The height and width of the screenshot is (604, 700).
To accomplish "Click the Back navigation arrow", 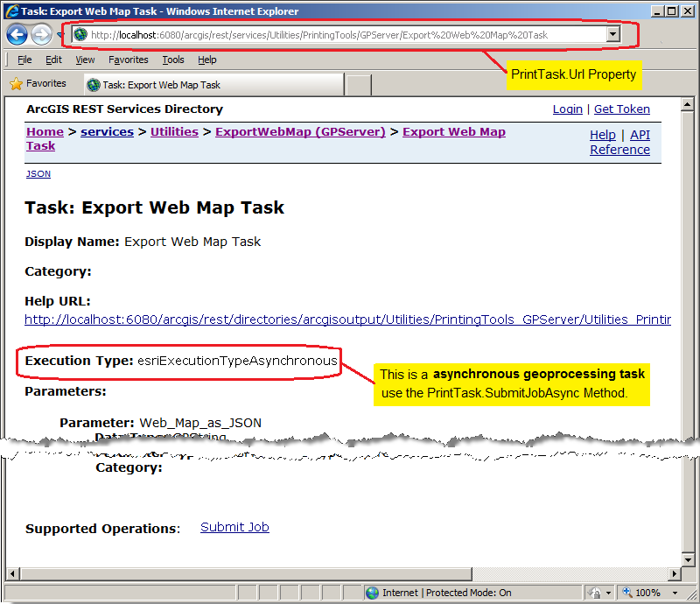I will pyautogui.click(x=17, y=35).
